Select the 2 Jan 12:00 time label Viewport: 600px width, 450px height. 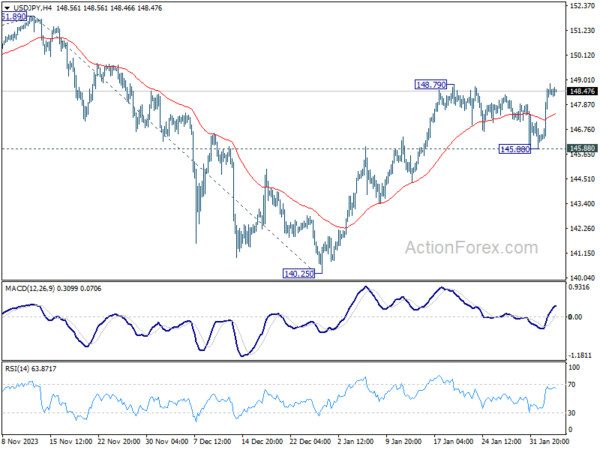point(355,441)
